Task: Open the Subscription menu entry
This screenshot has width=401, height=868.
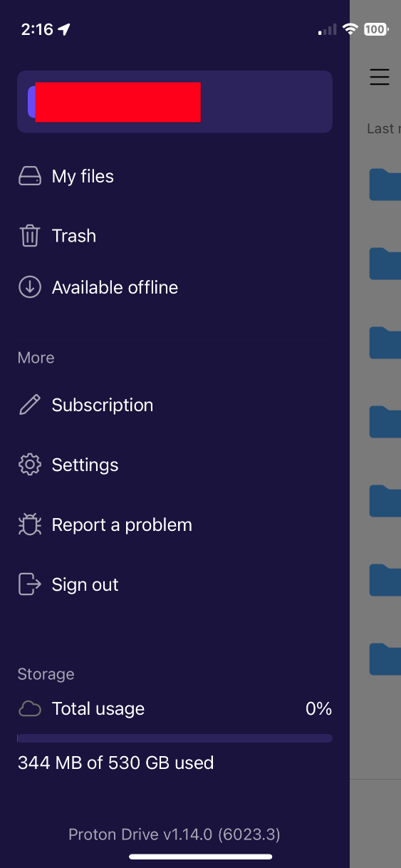Action: pos(175,405)
